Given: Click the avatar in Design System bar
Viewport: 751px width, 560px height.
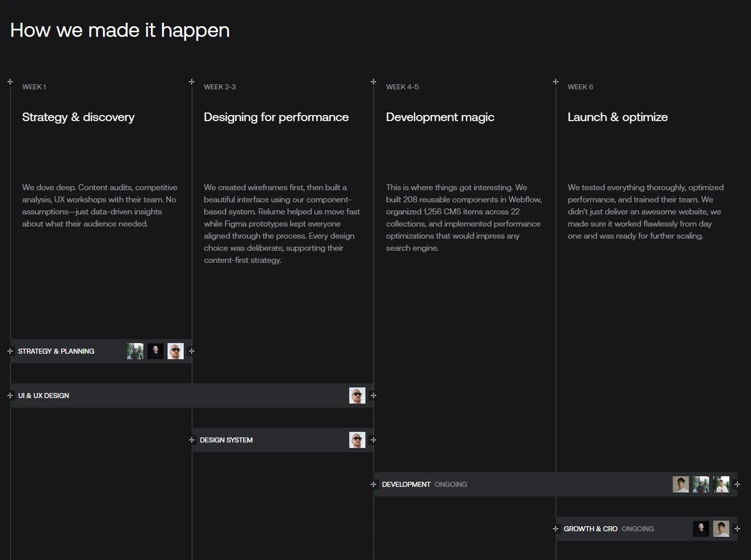Looking at the screenshot, I should pos(357,440).
